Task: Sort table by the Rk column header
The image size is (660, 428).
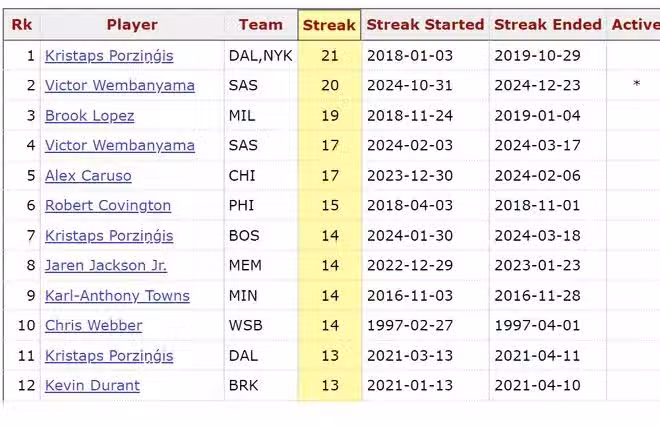Action: pyautogui.click(x=21, y=25)
